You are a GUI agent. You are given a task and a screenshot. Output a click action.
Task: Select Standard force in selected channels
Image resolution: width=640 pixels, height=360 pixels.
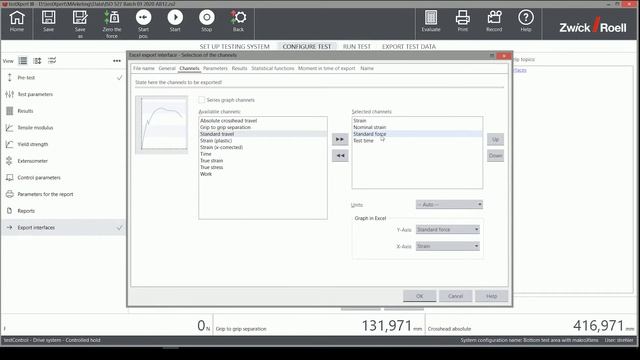pos(417,134)
